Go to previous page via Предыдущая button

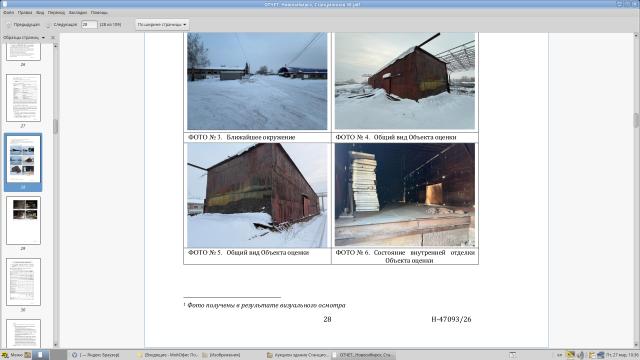point(23,25)
